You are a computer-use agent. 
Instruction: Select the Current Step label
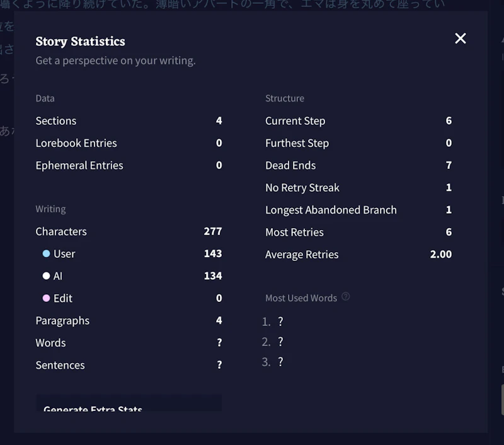click(x=295, y=121)
